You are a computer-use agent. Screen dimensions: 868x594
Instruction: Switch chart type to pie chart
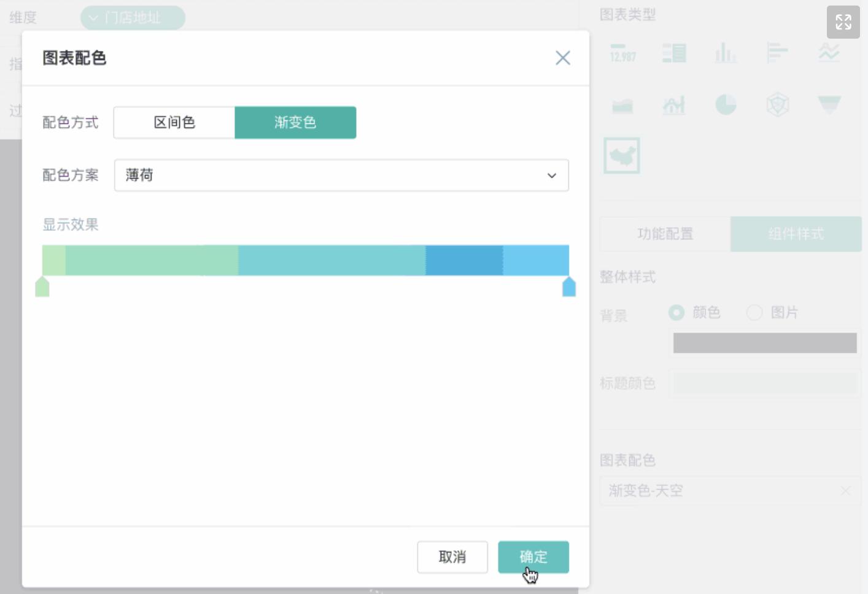726,104
